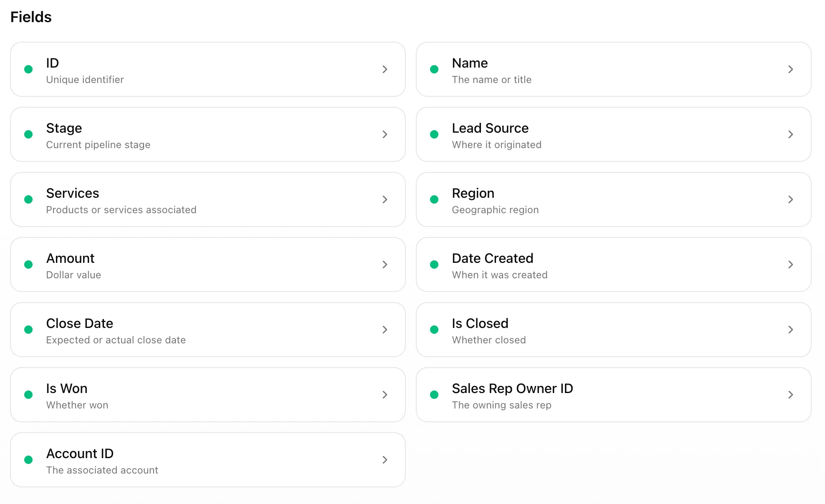This screenshot has height=504, width=825.
Task: Click the 'Whether won' description
Action: click(x=77, y=405)
